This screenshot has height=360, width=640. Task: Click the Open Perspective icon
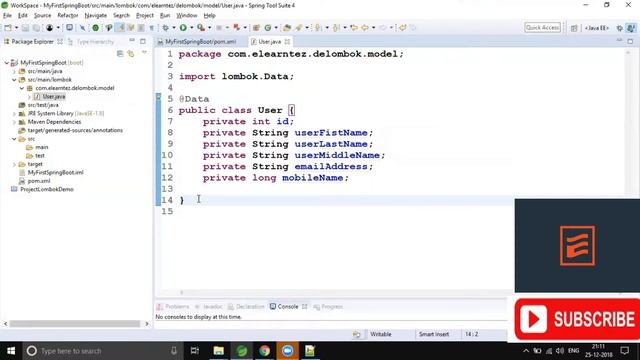click(x=574, y=28)
